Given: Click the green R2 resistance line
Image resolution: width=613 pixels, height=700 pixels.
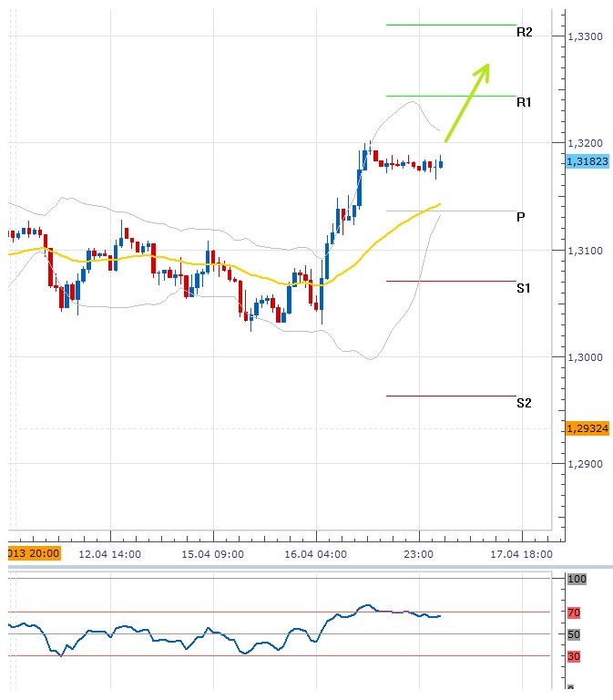Looking at the screenshot, I should pos(451,25).
